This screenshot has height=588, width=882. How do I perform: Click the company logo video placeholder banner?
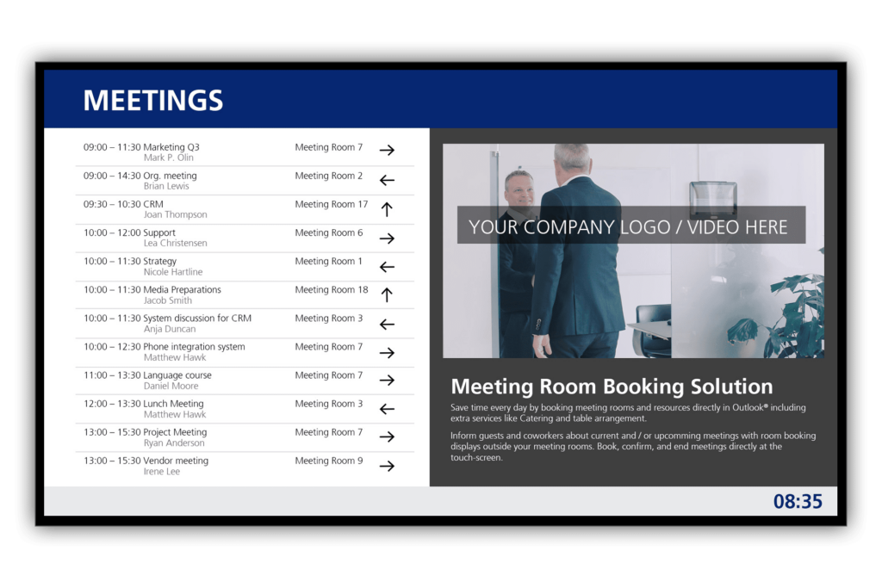[x=630, y=226]
